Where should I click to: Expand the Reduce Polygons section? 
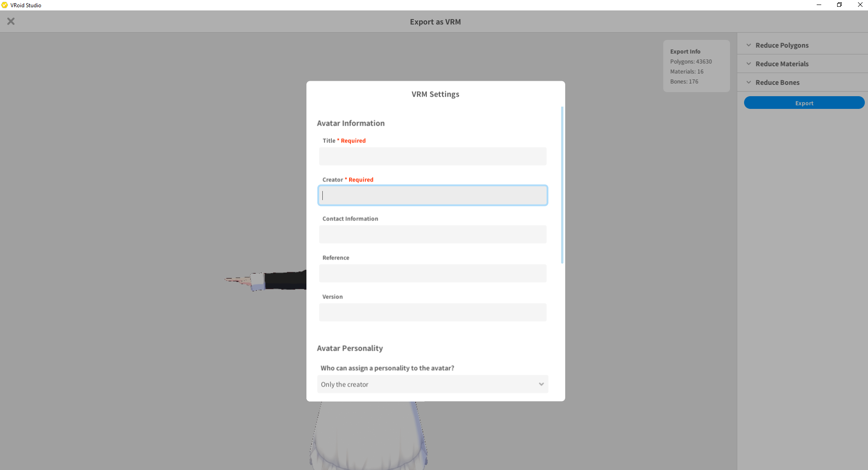[802, 45]
